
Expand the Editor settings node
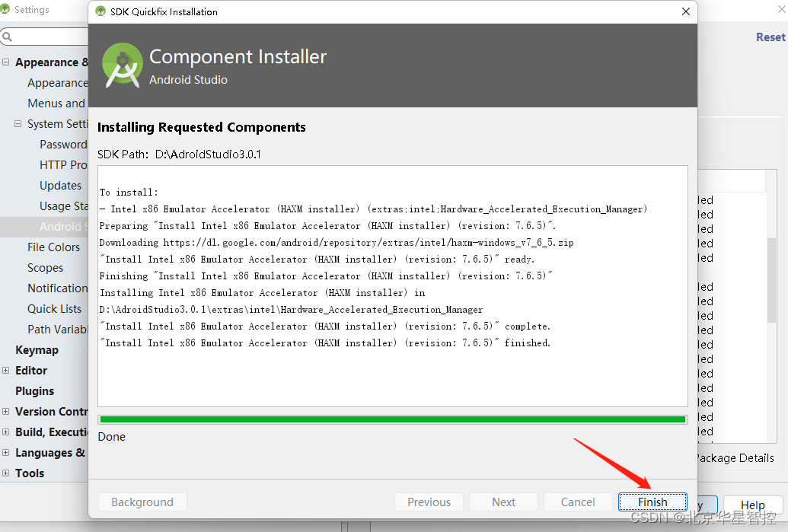[6, 370]
